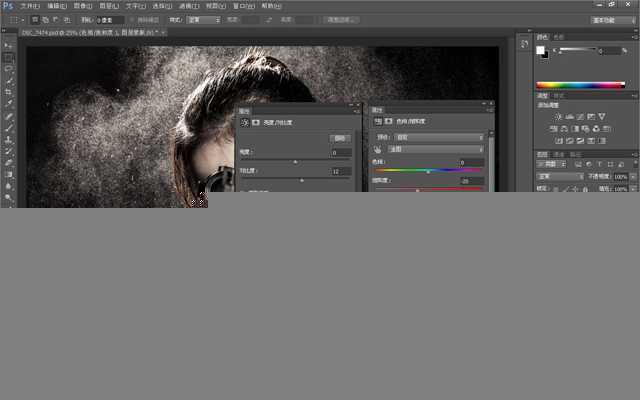Open the Edit menu
The image size is (640, 400).
57,6
